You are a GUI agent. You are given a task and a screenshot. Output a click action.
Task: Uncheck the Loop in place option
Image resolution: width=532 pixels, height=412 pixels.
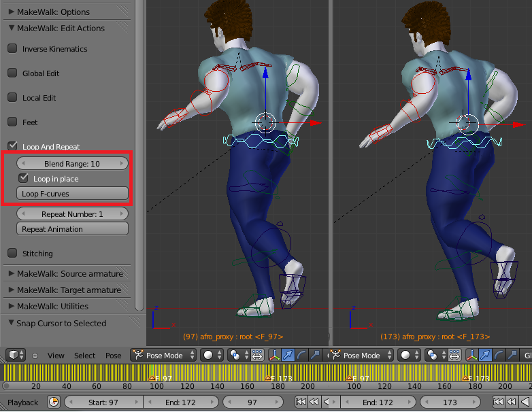(23, 179)
